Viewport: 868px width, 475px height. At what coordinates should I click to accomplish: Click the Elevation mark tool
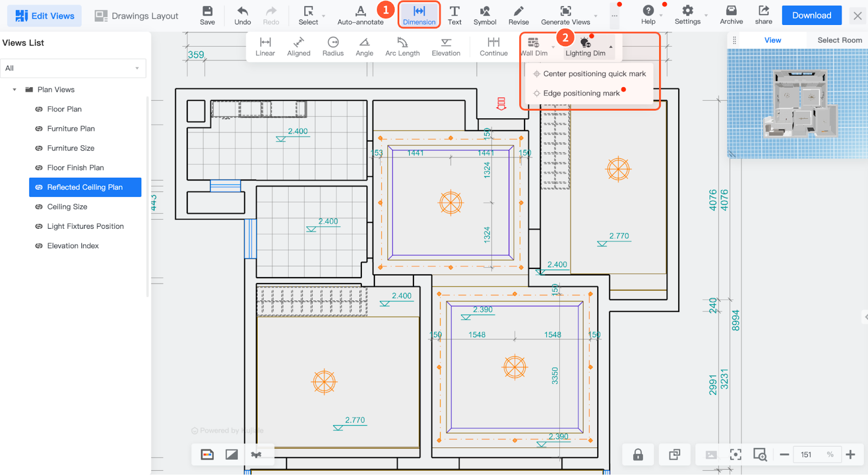pos(445,47)
